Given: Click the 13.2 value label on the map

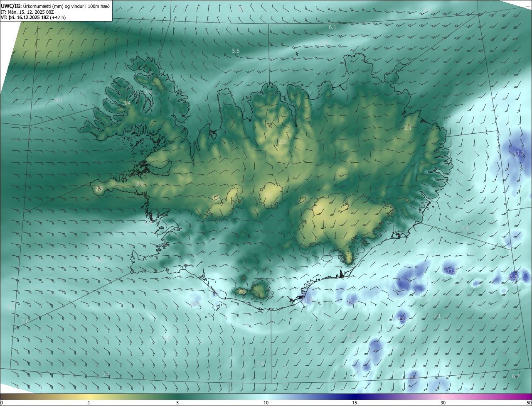Looking at the screenshot, I should (x=519, y=153).
